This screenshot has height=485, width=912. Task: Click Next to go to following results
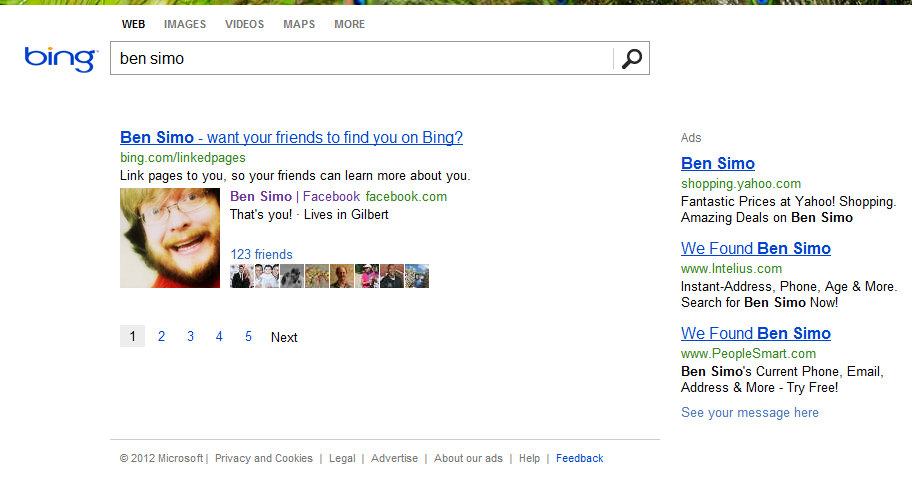284,337
